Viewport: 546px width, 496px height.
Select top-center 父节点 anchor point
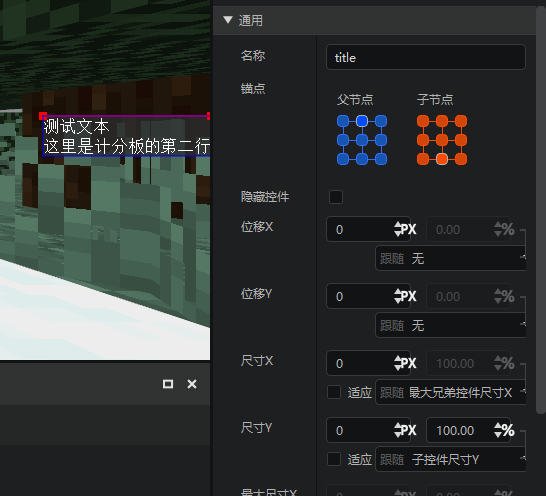(362, 121)
